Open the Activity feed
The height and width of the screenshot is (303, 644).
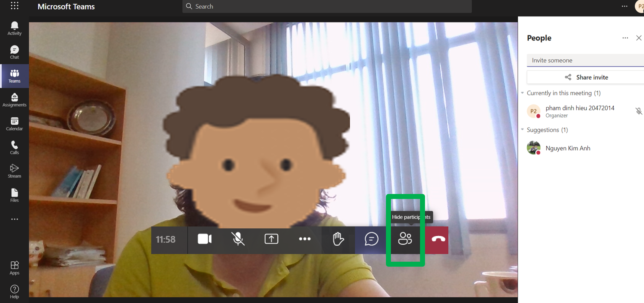point(15,28)
